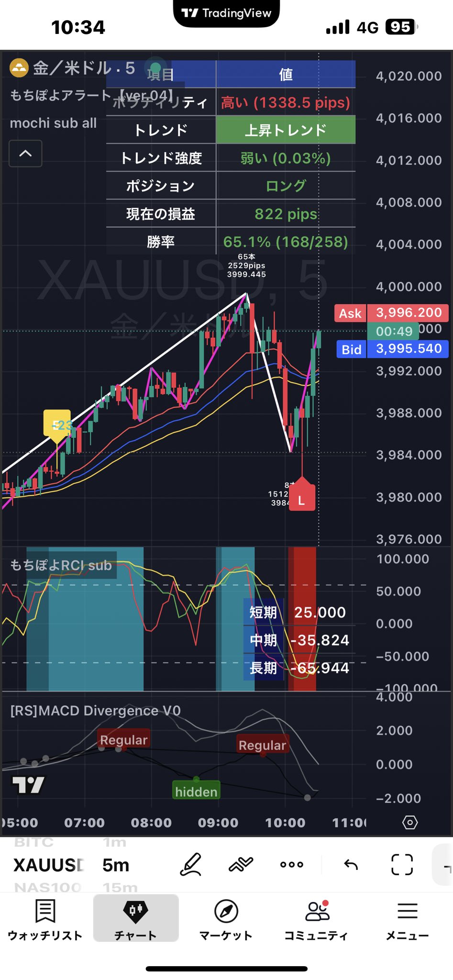Open chart settings hexagon icon

[x=410, y=823]
